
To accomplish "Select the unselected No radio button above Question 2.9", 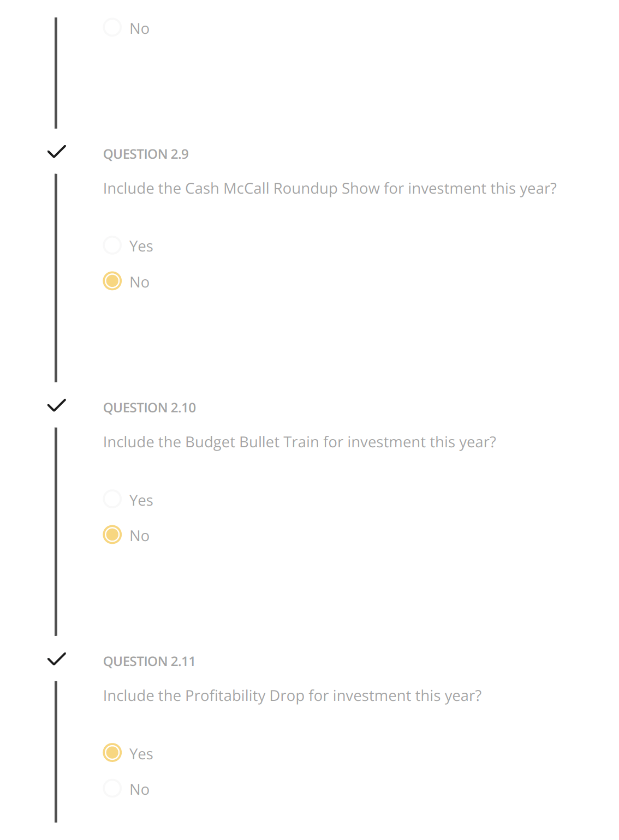I will 112,28.
